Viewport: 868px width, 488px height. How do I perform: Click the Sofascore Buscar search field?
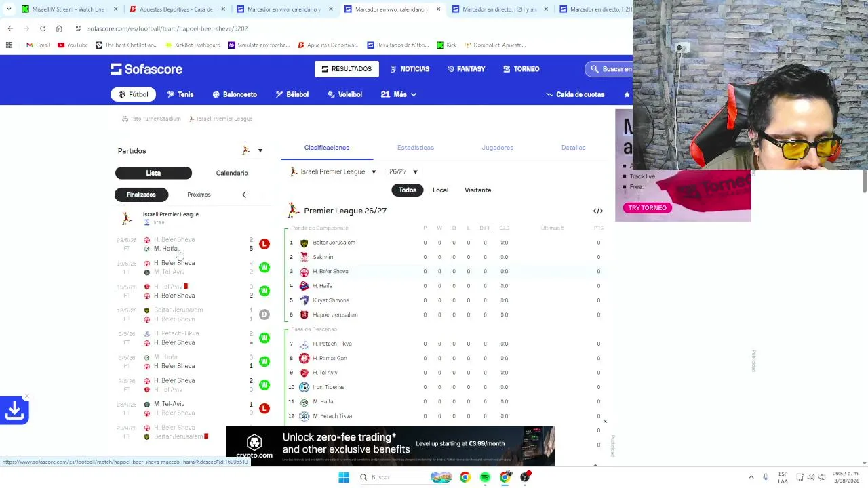609,69
